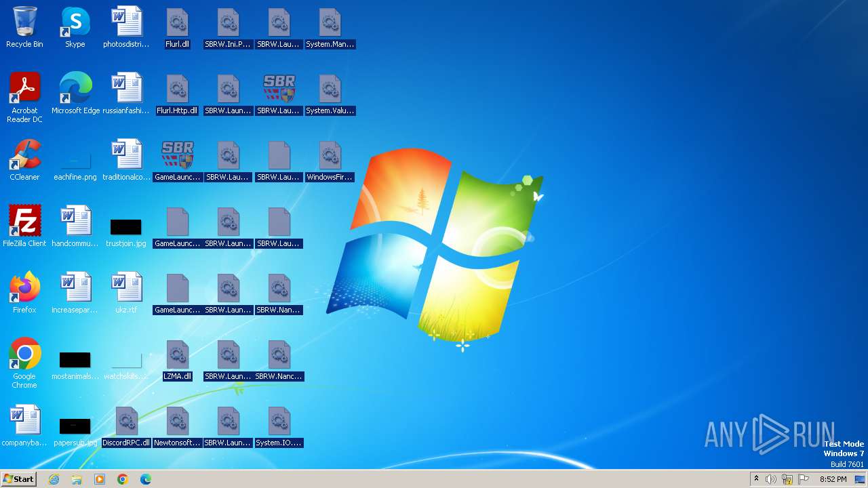The image size is (868, 488).
Task: Open Windows Explorer from the taskbar
Action: [77, 479]
